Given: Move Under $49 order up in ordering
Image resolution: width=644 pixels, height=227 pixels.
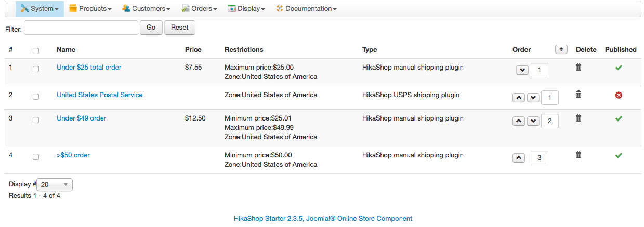Looking at the screenshot, I should (x=518, y=121).
